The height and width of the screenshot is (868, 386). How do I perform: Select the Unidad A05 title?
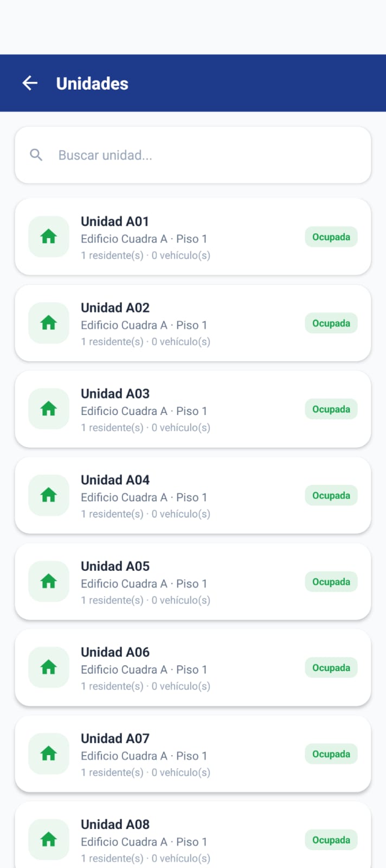(x=115, y=566)
